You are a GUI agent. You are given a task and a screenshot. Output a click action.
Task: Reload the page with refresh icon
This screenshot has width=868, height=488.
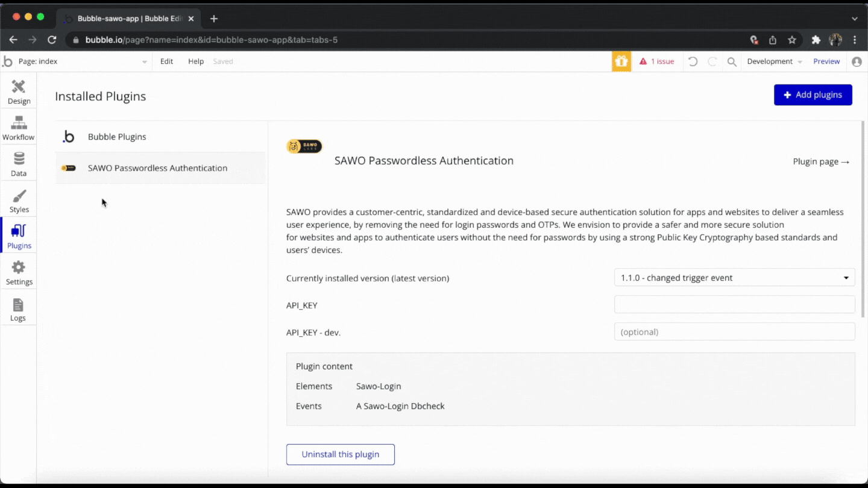[x=52, y=40]
